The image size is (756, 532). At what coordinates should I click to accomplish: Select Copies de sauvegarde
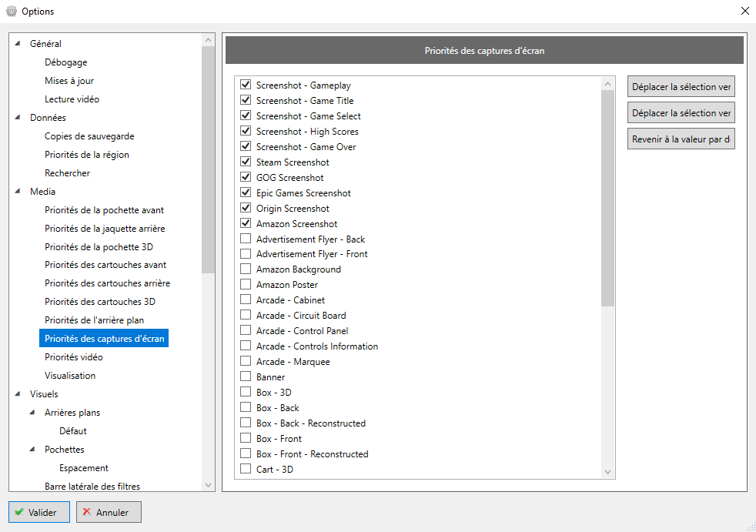(x=89, y=136)
